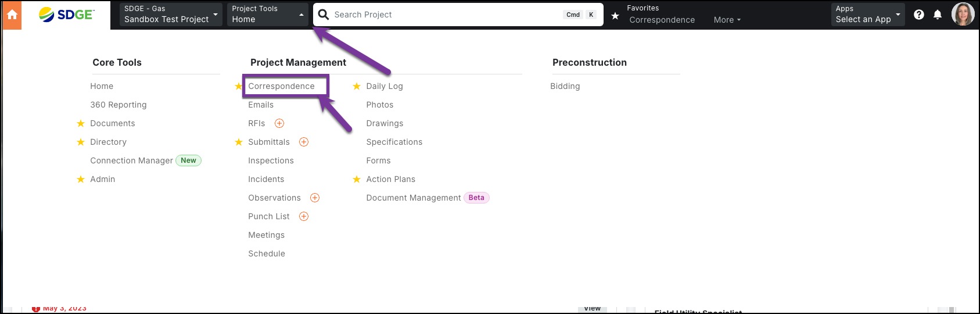Select Drawings from the tools menu
980x314 pixels.
coord(385,123)
